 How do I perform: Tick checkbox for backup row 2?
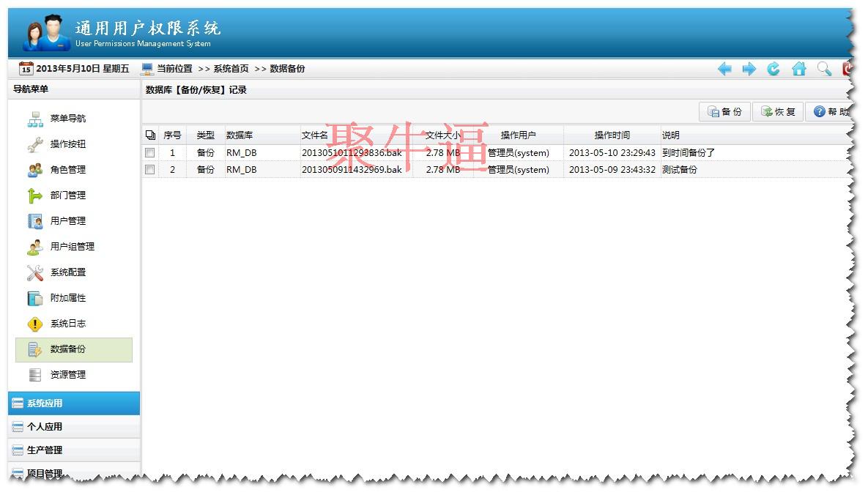[x=150, y=169]
